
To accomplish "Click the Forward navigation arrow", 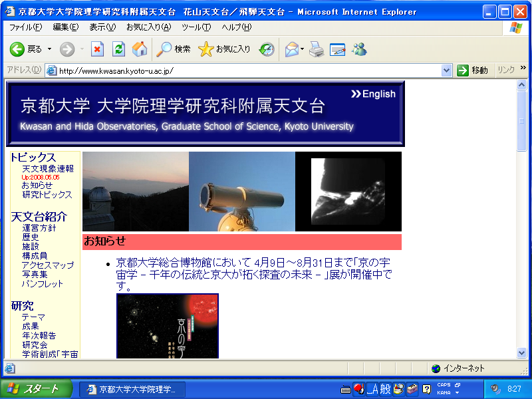I will pos(67,49).
